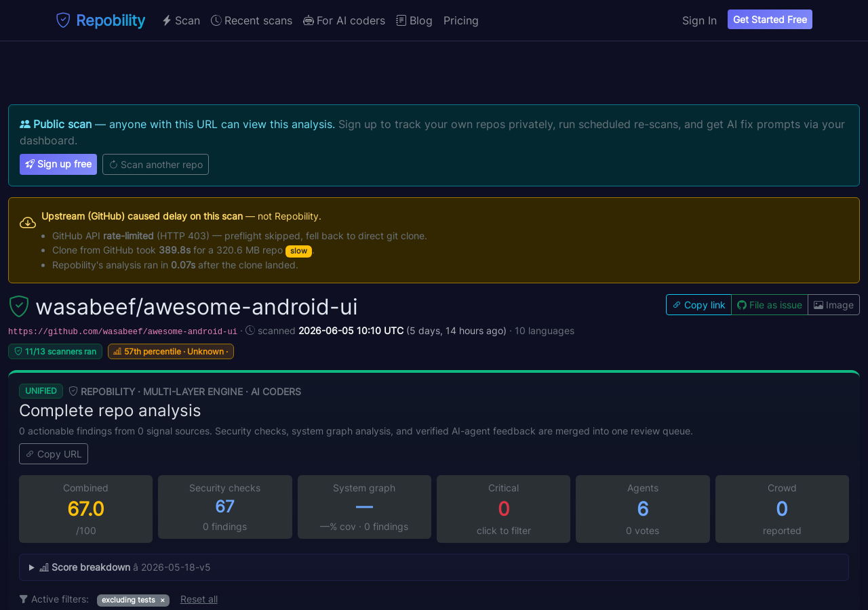This screenshot has width=868, height=610.
Task: Click the Sign up free button
Action: pyautogui.click(x=58, y=164)
